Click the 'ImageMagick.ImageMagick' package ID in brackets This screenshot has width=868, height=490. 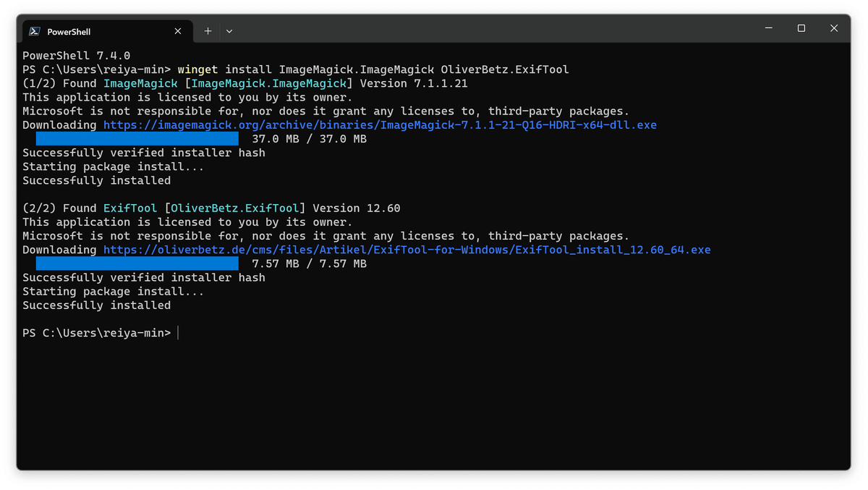coord(268,83)
